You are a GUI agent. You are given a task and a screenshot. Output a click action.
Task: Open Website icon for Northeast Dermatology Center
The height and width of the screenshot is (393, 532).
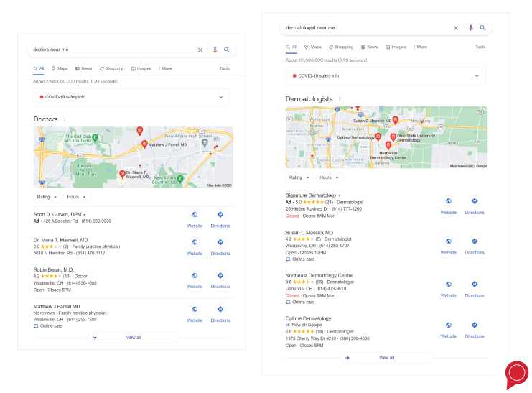point(449,284)
